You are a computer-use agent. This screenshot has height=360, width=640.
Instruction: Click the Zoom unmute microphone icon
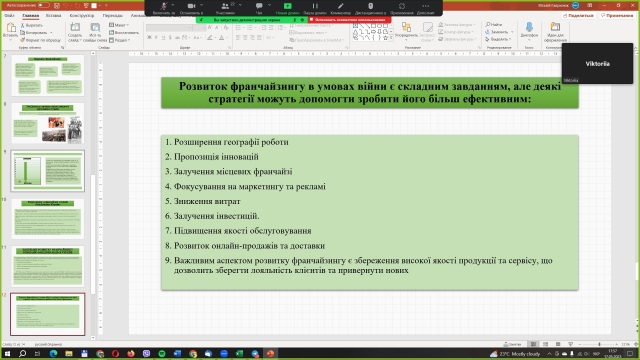pos(164,6)
